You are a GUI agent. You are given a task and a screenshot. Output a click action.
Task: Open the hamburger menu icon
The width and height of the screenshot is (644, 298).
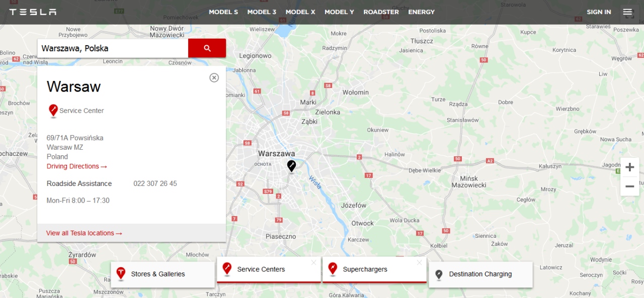tap(627, 12)
